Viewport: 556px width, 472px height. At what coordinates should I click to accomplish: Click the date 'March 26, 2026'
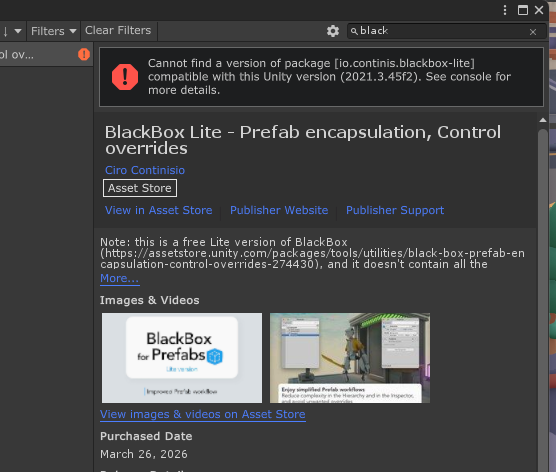pos(144,454)
